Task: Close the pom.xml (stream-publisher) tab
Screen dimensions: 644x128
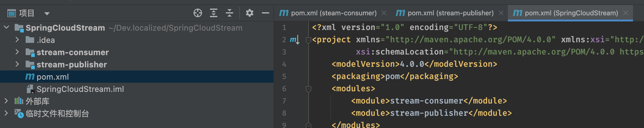Action: coord(501,13)
